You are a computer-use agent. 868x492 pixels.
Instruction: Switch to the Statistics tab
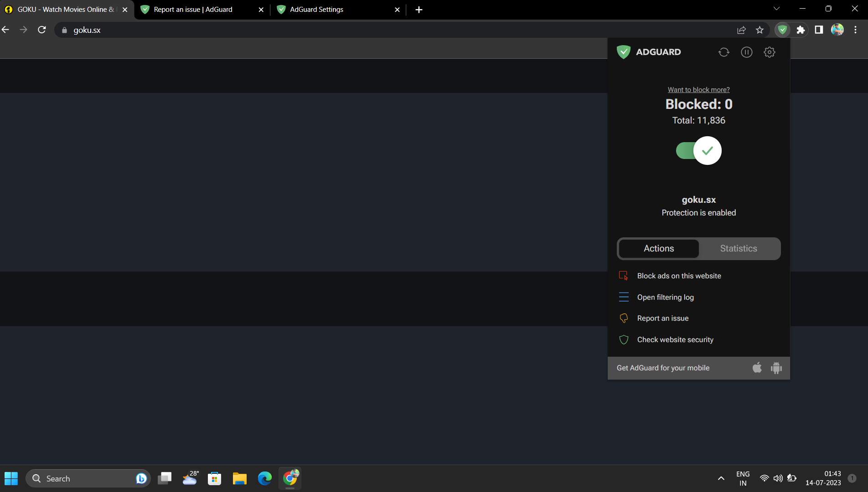click(x=738, y=248)
